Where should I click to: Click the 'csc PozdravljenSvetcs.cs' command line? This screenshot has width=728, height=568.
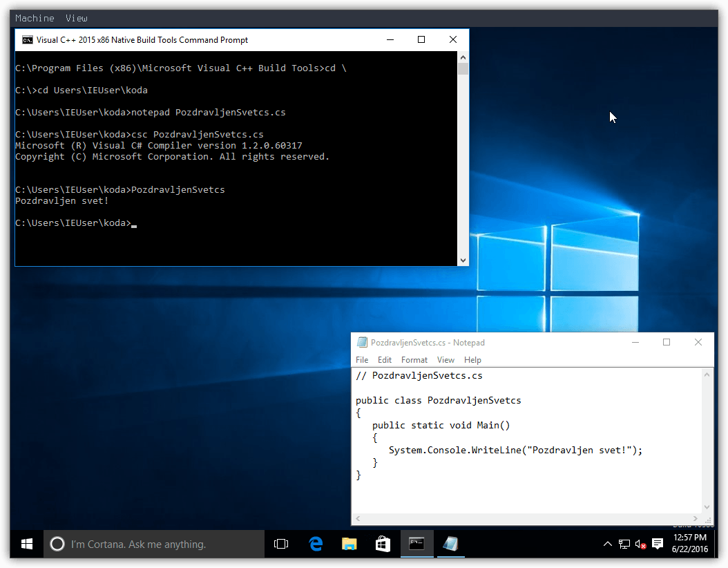click(x=140, y=135)
